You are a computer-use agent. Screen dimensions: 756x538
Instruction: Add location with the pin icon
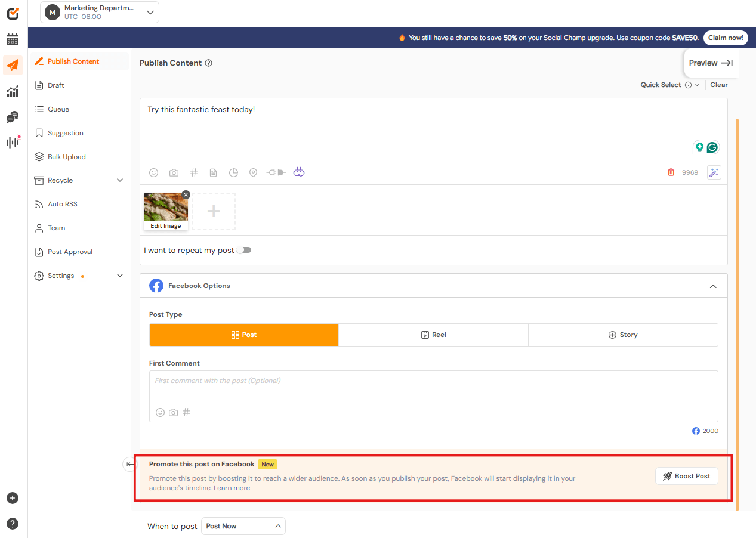pos(253,172)
